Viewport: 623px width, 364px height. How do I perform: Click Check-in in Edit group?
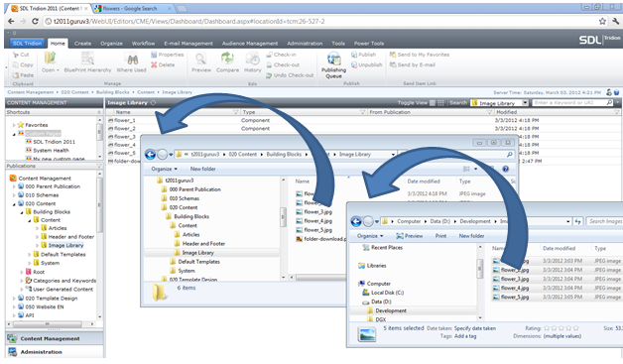[282, 55]
